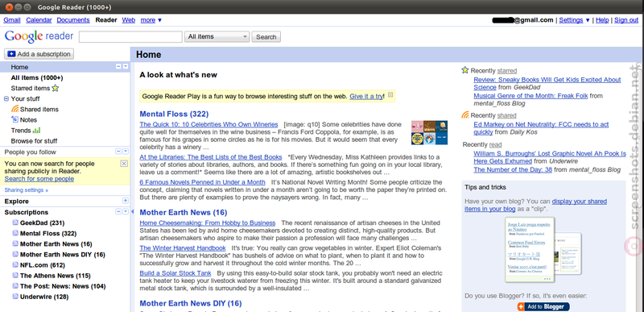Screen dimensions: 644x312
Task: Open Web from the top bar
Action: (129, 19)
